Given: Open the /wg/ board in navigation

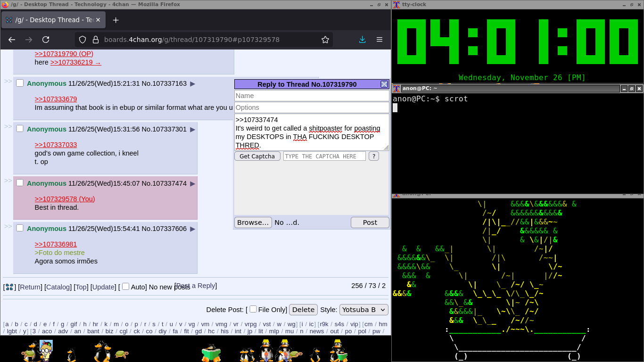Looking at the screenshot, I should pyautogui.click(x=291, y=324).
